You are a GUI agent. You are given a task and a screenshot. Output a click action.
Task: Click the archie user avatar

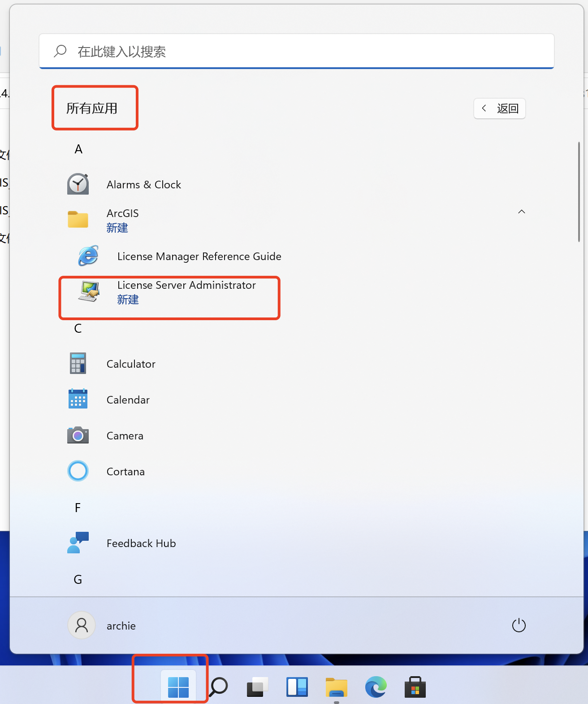tap(82, 625)
